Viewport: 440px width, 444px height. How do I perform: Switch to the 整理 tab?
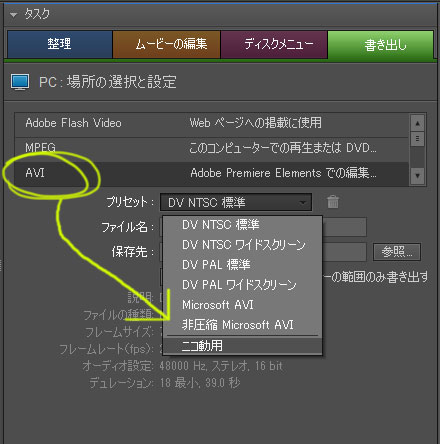[60, 44]
